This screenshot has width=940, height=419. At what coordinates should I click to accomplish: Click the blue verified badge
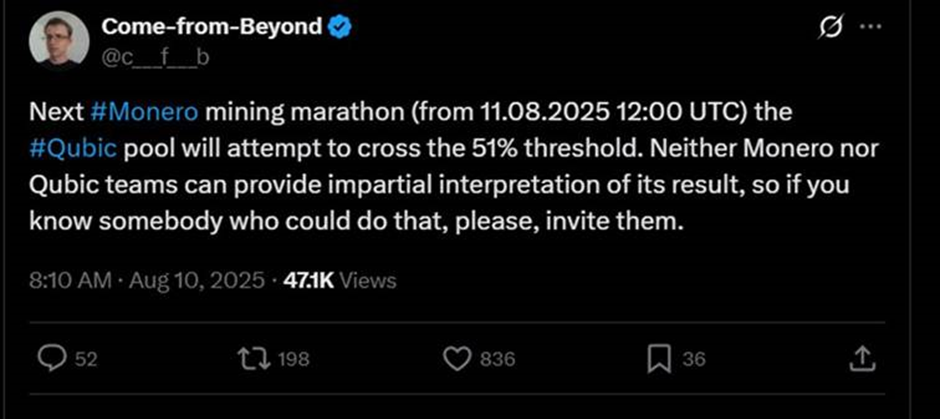click(x=341, y=28)
